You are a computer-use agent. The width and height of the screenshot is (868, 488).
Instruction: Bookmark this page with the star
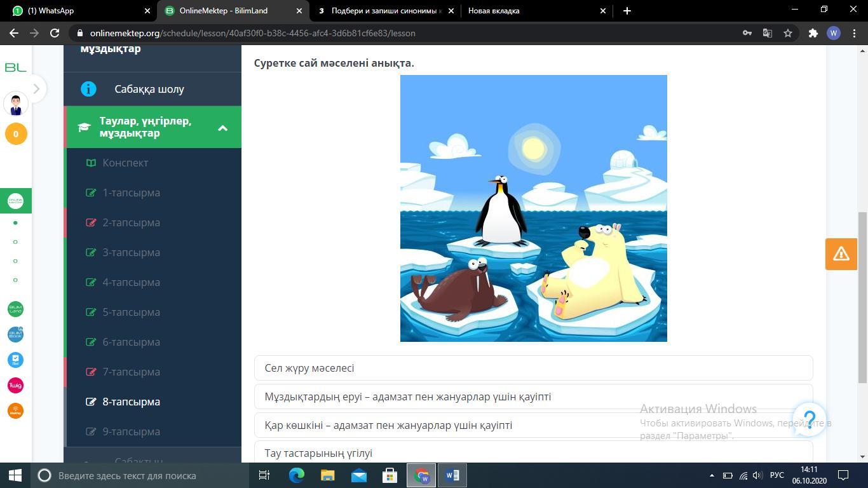[788, 33]
